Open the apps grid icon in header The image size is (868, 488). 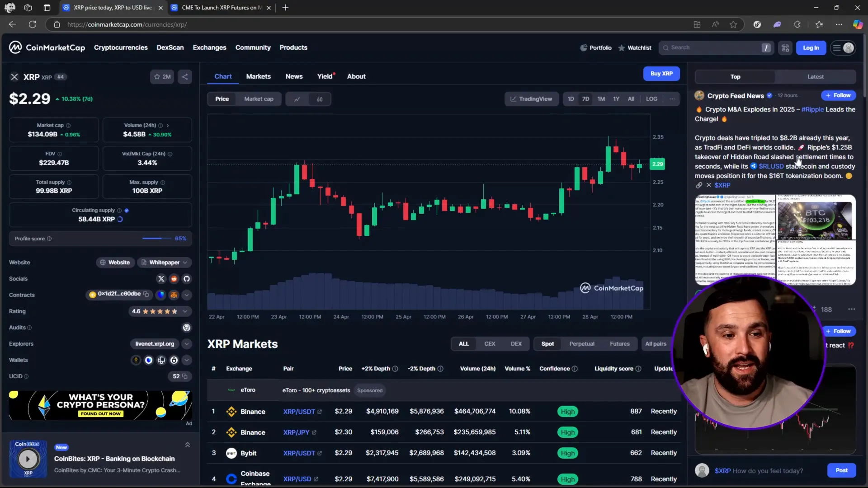(785, 48)
